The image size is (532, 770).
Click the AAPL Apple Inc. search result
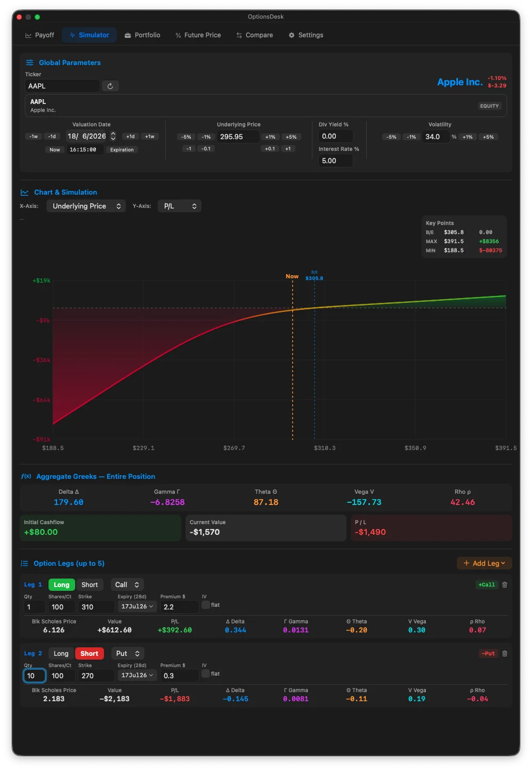click(266, 106)
